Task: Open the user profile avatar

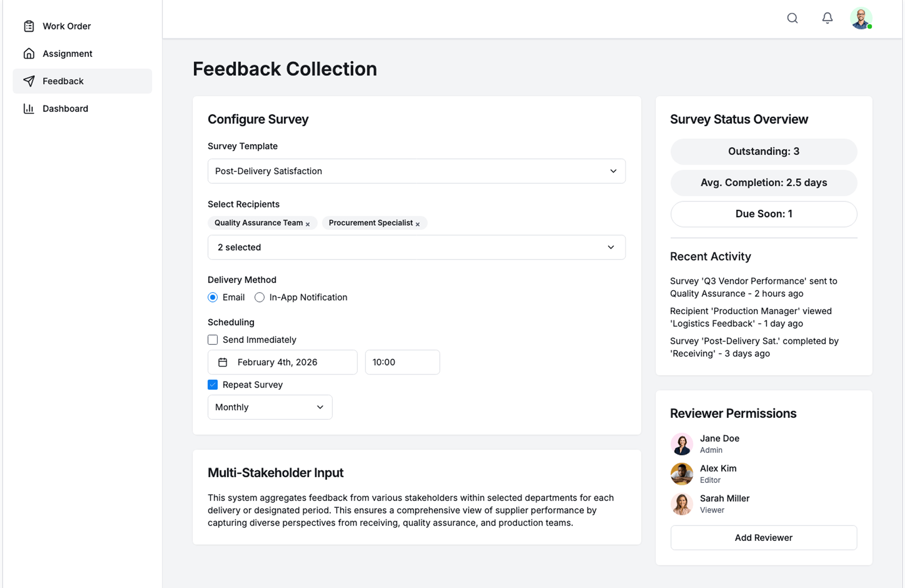Action: [x=861, y=19]
